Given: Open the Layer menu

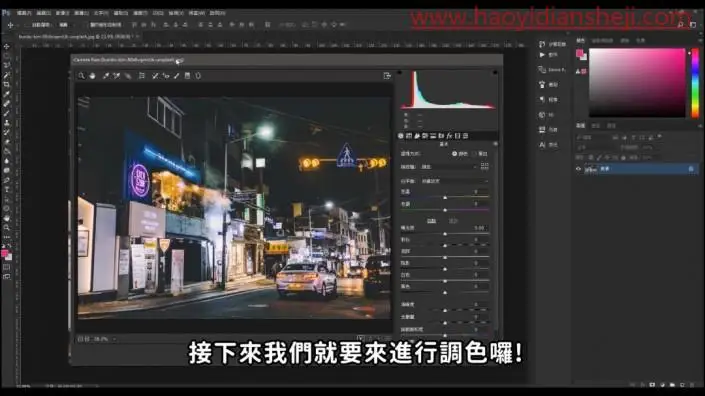Looking at the screenshot, I should [x=81, y=13].
